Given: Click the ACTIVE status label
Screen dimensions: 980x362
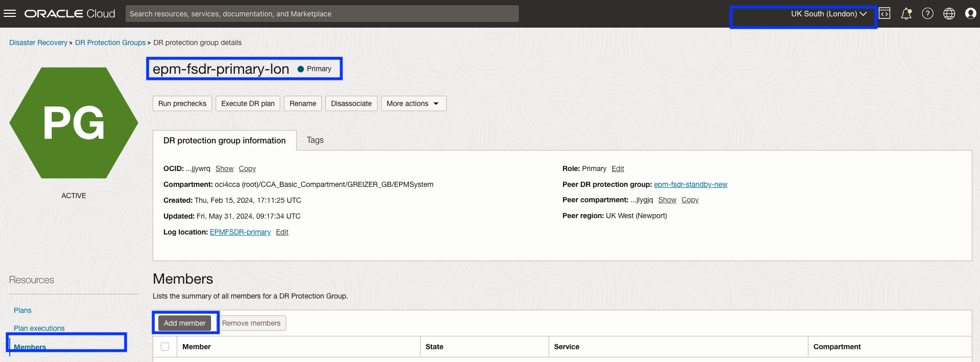Looking at the screenshot, I should pos(74,196).
